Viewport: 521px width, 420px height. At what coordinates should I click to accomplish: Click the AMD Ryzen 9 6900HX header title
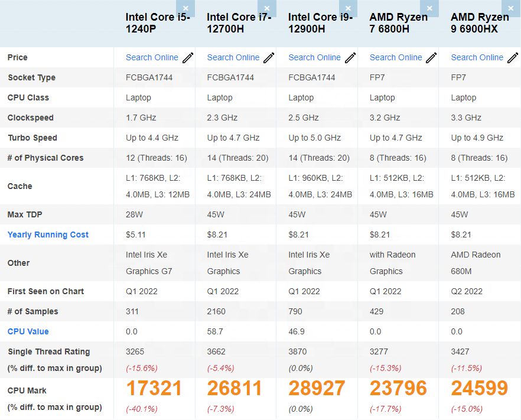click(x=480, y=23)
